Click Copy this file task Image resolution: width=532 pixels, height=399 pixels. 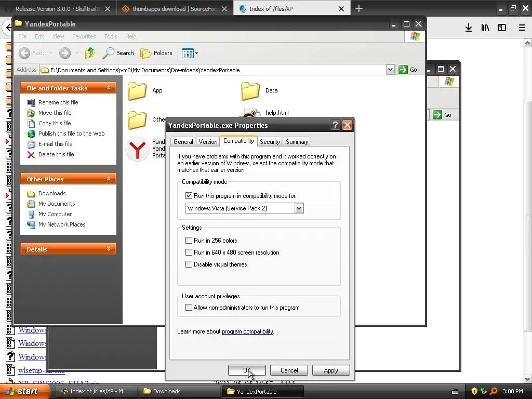tap(54, 123)
